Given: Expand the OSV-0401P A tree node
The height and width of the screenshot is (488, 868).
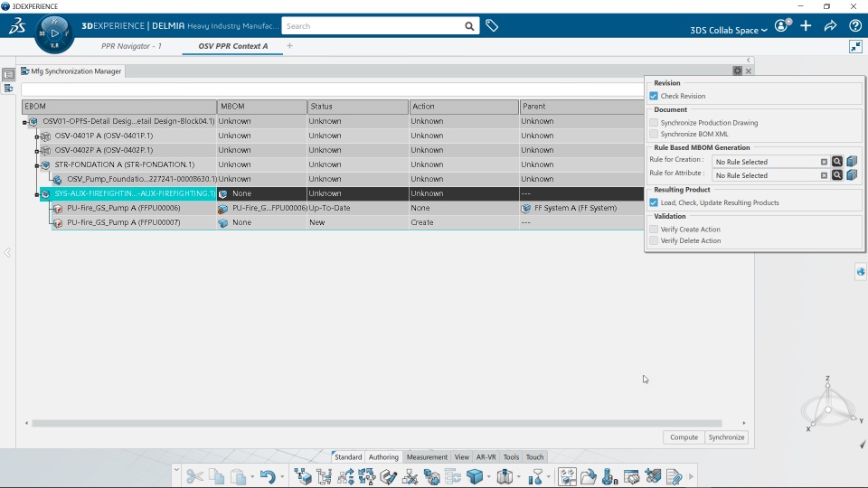Looking at the screenshot, I should (37, 136).
